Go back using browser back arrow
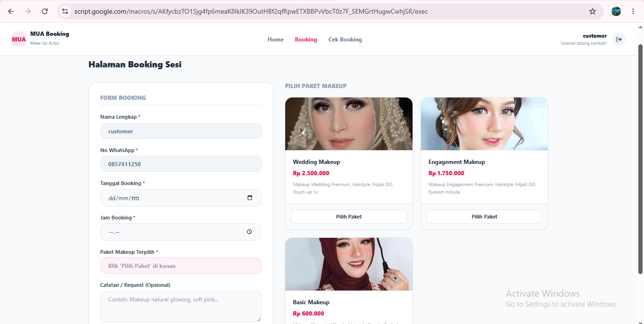This screenshot has height=324, width=644. pos(11,11)
